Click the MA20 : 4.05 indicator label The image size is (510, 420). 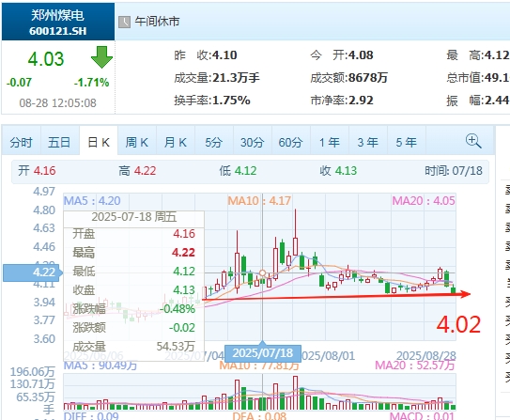click(424, 201)
